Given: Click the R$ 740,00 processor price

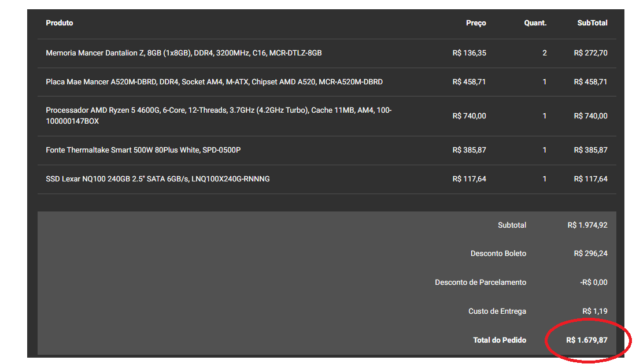Looking at the screenshot, I should tap(469, 116).
